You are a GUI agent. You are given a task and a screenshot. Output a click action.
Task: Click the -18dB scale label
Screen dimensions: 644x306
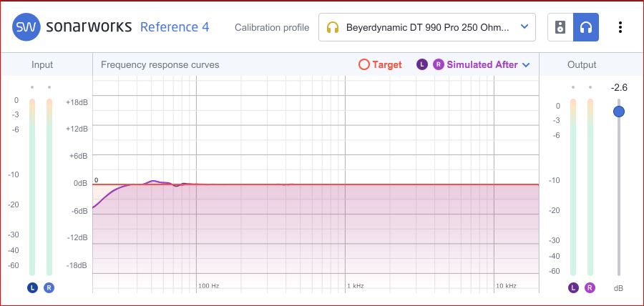click(x=77, y=265)
